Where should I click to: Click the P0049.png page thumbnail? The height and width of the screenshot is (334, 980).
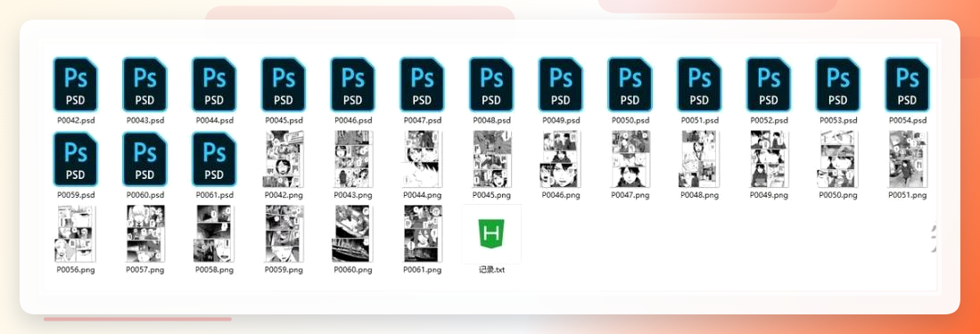click(770, 159)
